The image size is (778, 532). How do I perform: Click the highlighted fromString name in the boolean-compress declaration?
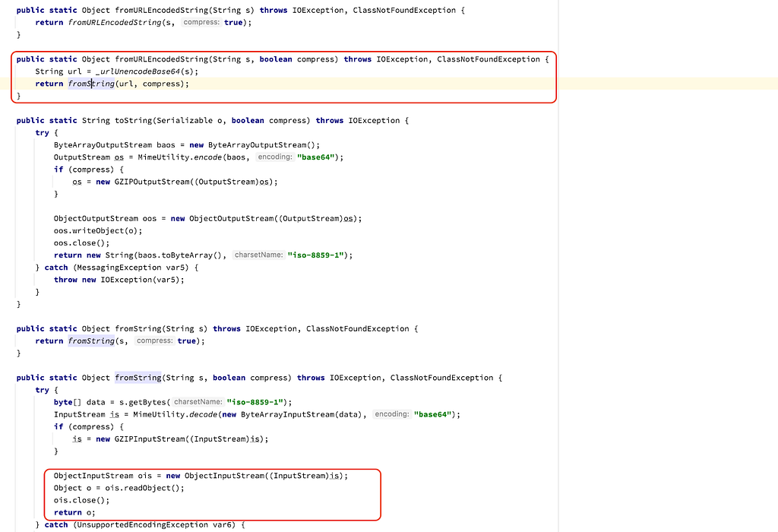click(x=138, y=378)
